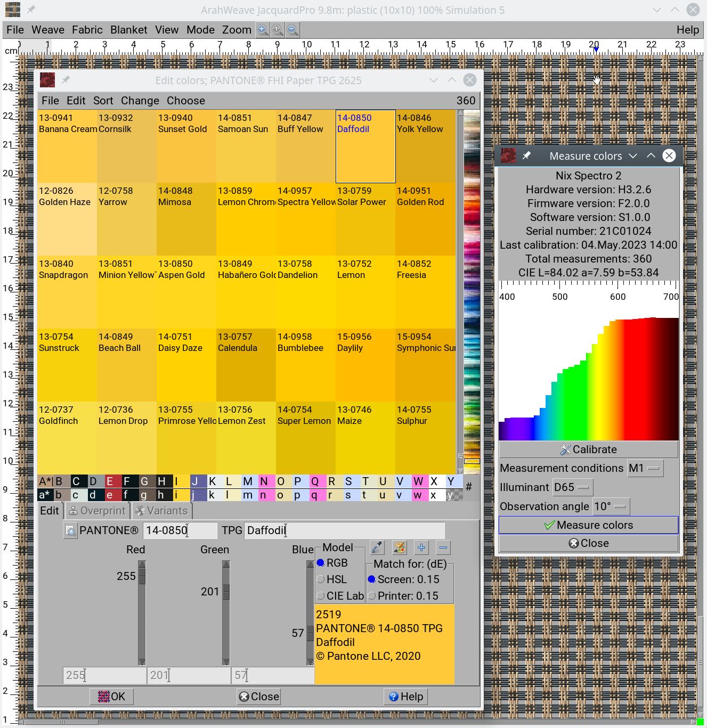Click the Green value input 201
The width and height of the screenshot is (707, 728).
tap(189, 675)
